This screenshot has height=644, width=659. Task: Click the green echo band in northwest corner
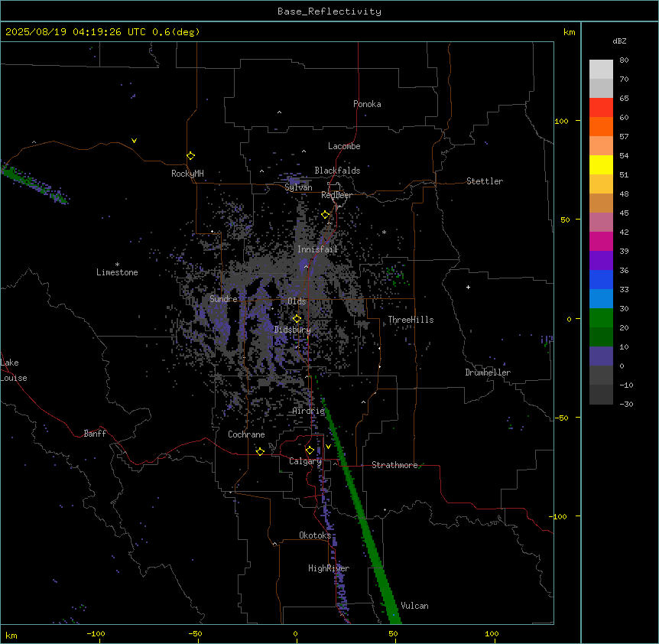34,184
